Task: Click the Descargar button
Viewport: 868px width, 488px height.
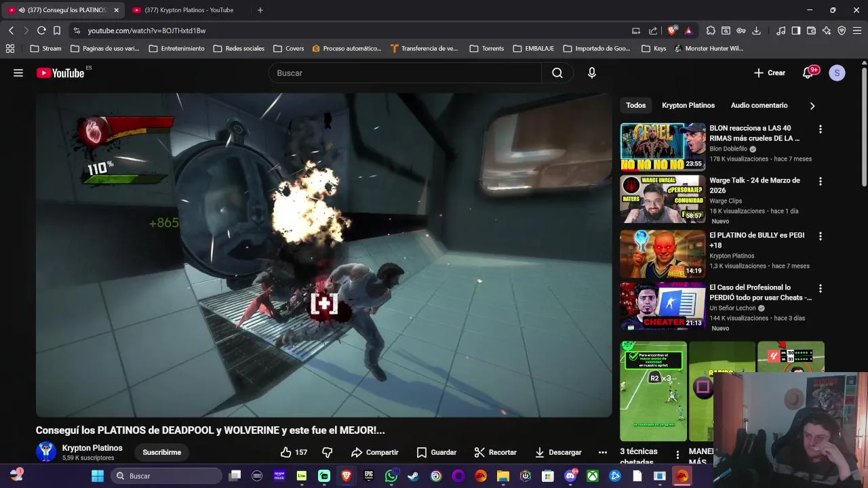Action: point(558,452)
